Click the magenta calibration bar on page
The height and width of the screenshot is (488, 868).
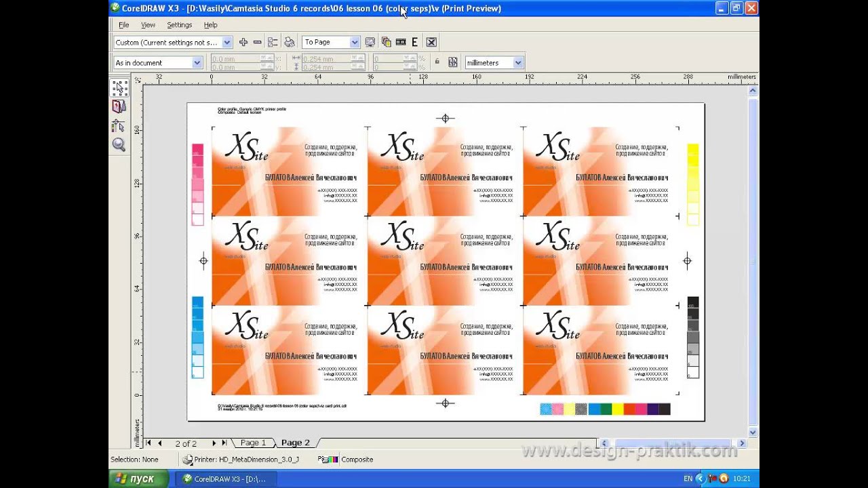[x=197, y=184]
